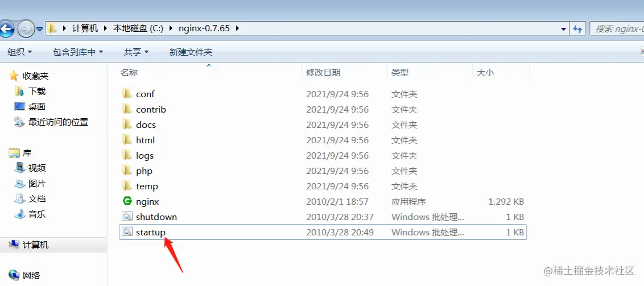The height and width of the screenshot is (286, 644).
Task: Open the 图片 library
Action: (37, 184)
